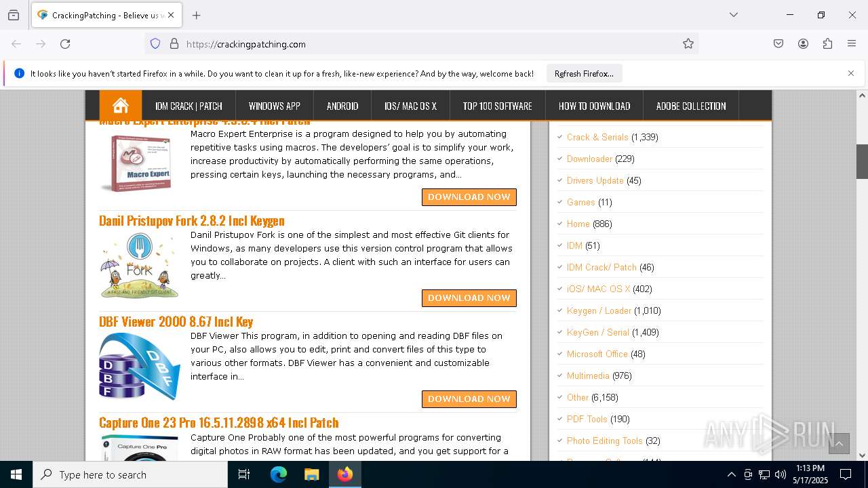Go back using the back arrow
The height and width of the screenshot is (488, 868).
[16, 44]
